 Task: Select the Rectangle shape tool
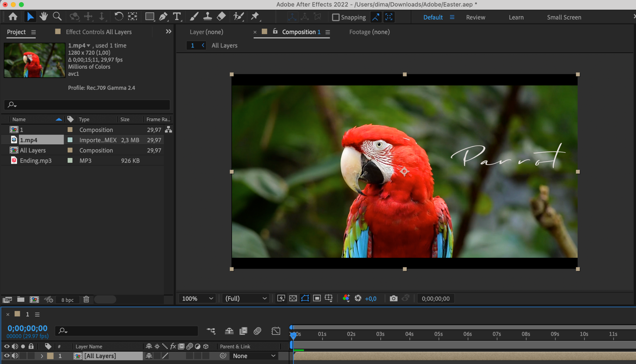[x=150, y=16]
